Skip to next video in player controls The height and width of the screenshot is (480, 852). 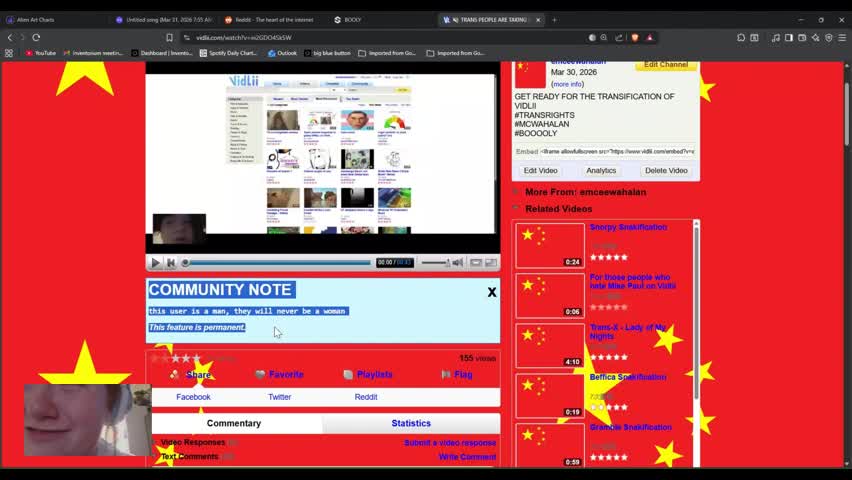click(171, 263)
